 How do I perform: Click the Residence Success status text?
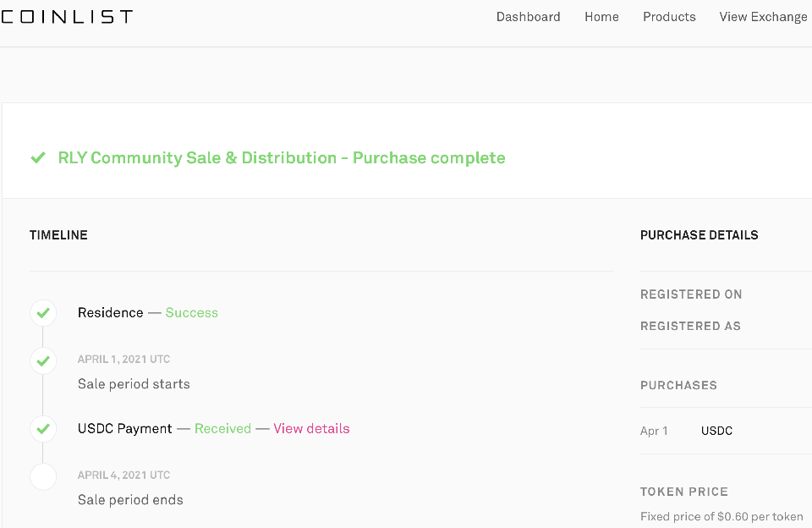[192, 313]
